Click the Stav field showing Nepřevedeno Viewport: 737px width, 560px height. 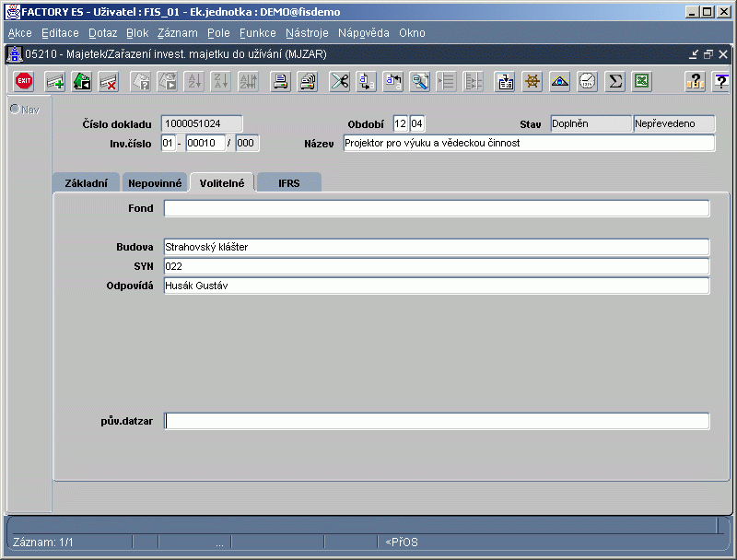tap(674, 123)
